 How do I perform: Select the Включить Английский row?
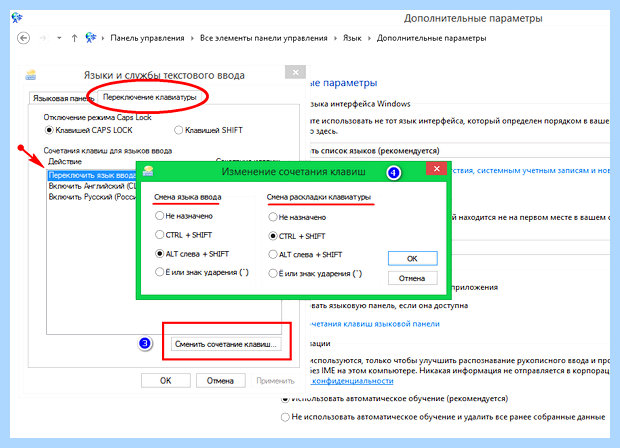pyautogui.click(x=92, y=186)
